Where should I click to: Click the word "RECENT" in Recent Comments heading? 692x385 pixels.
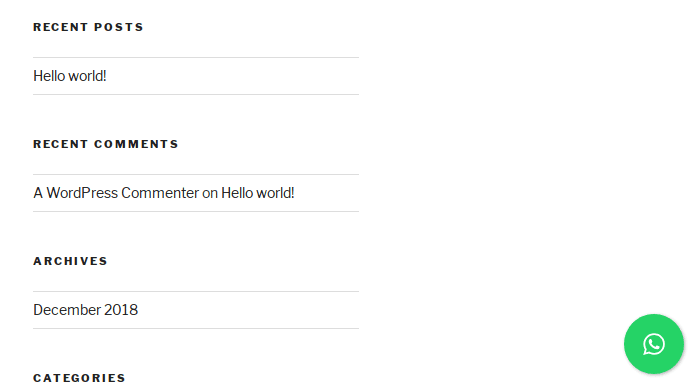tap(60, 144)
